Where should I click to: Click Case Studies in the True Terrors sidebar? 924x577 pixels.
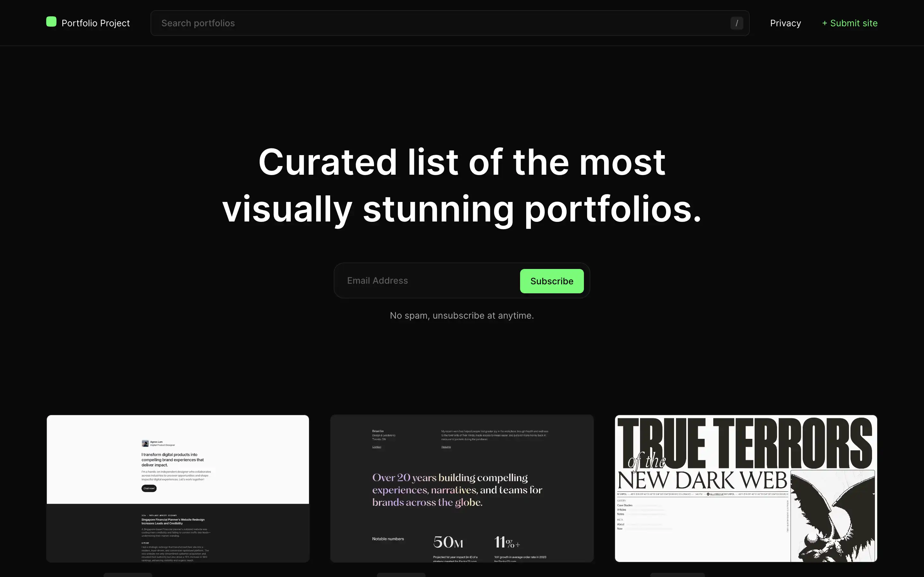pyautogui.click(x=625, y=505)
